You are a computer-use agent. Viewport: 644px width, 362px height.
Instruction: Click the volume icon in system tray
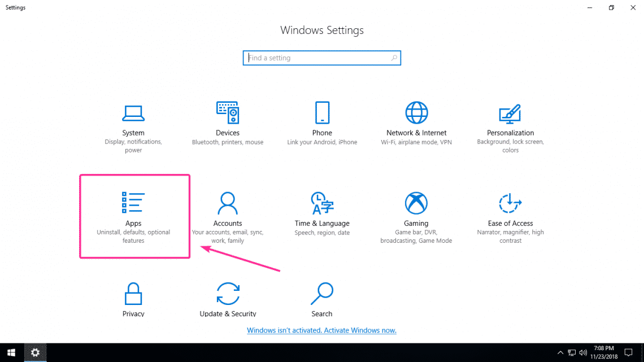(583, 352)
